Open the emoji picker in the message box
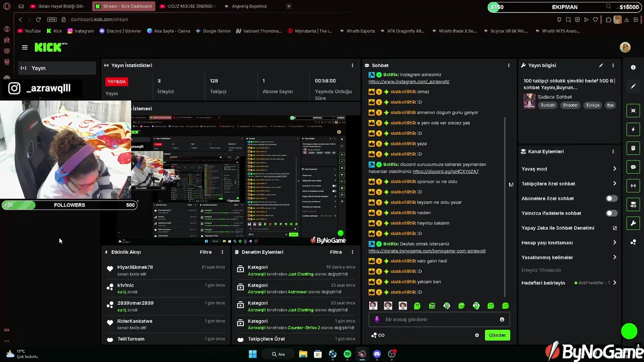 pyautogui.click(x=502, y=319)
